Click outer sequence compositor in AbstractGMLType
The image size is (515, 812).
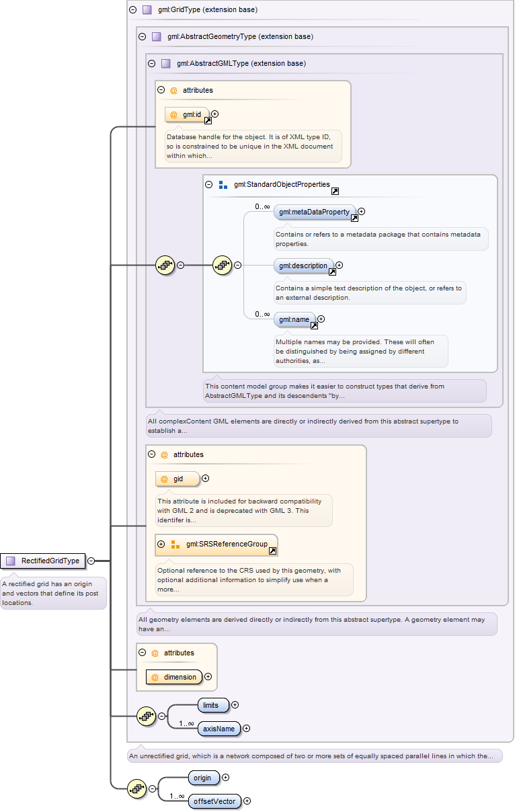(x=165, y=265)
